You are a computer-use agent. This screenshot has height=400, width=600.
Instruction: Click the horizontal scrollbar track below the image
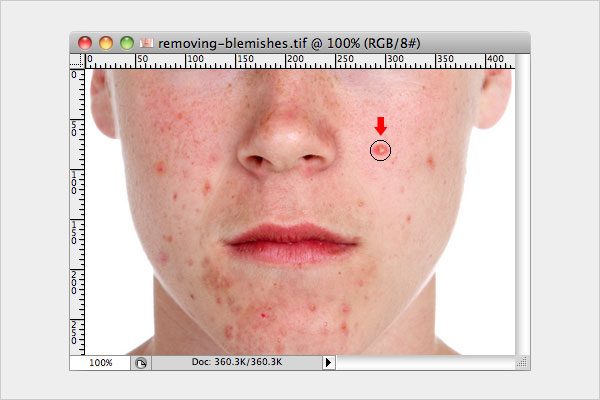point(426,362)
